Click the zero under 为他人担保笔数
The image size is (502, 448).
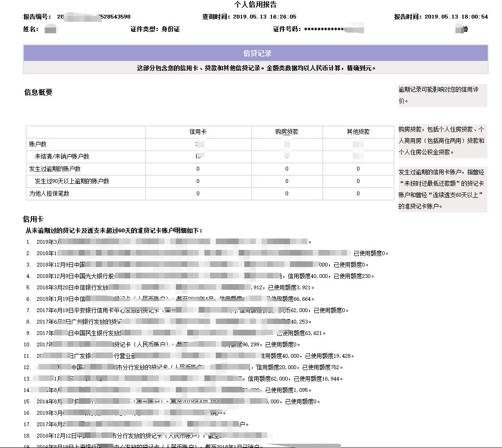[198, 193]
